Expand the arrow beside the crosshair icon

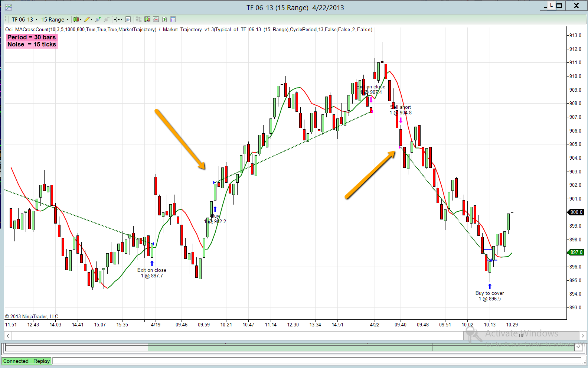(x=121, y=20)
